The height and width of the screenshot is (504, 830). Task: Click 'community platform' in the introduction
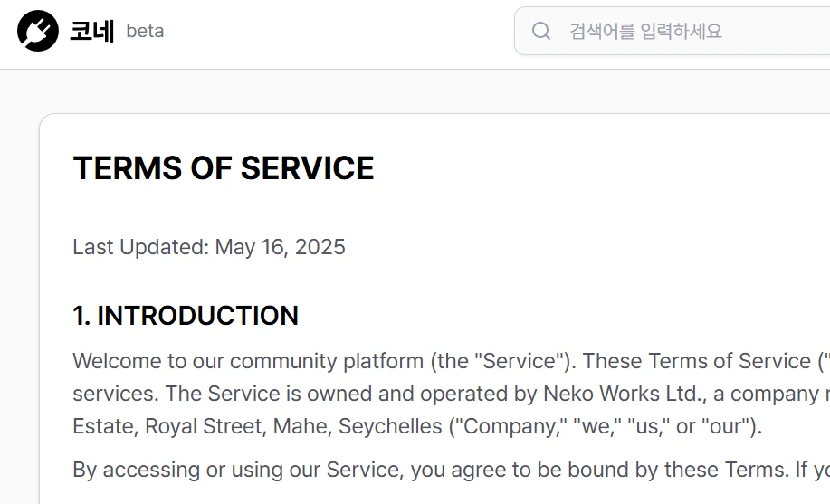327,361
